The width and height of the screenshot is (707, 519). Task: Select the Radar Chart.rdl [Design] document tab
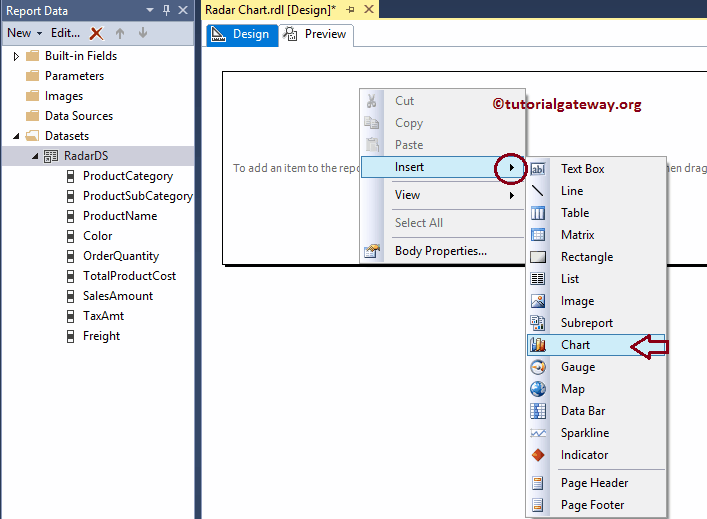pyautogui.click(x=271, y=10)
